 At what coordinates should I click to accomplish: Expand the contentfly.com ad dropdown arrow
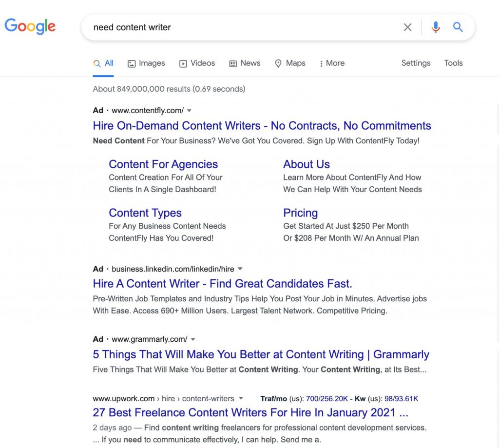[190, 110]
